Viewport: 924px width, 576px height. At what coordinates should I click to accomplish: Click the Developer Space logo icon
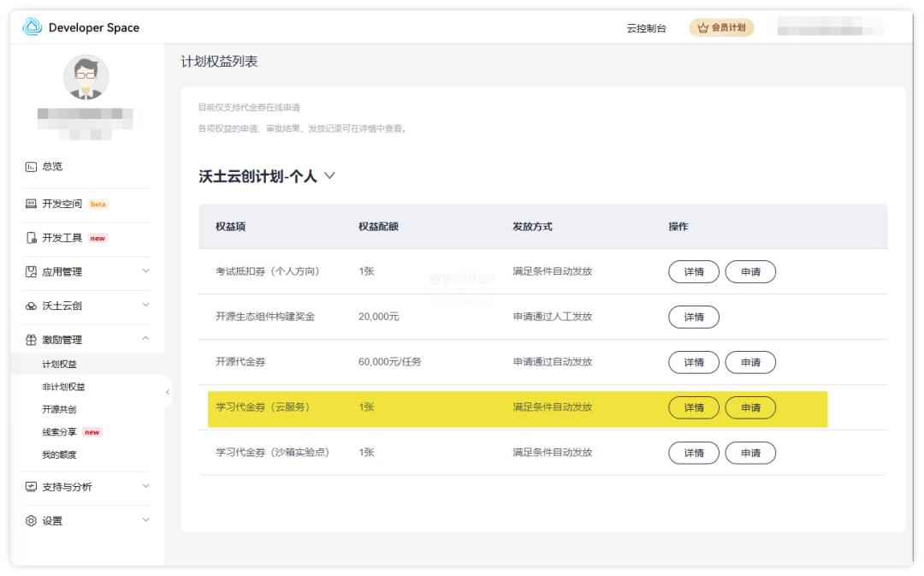(x=32, y=27)
